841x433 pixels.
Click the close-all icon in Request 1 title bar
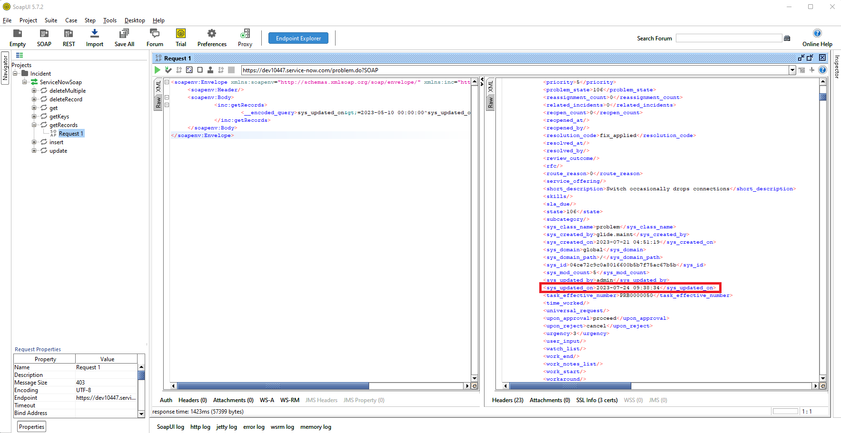click(822, 58)
